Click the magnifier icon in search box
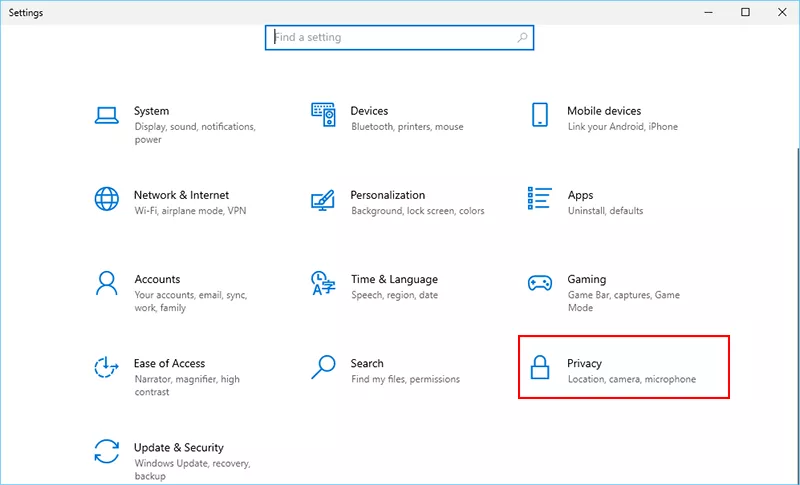 click(522, 38)
